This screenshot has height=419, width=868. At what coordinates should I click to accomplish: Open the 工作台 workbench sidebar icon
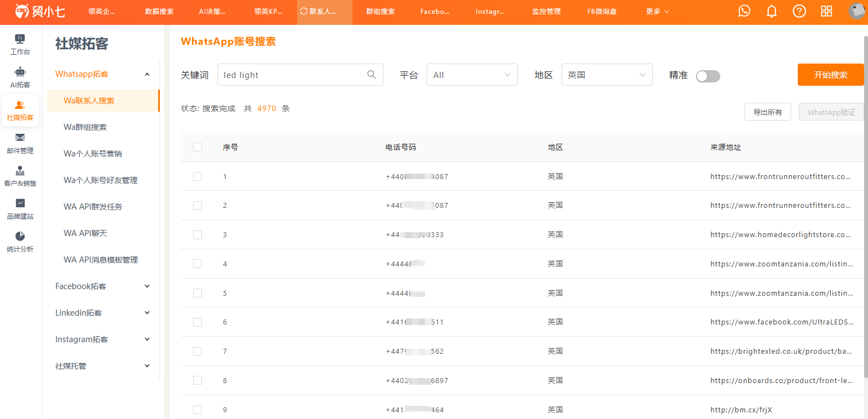(x=20, y=44)
